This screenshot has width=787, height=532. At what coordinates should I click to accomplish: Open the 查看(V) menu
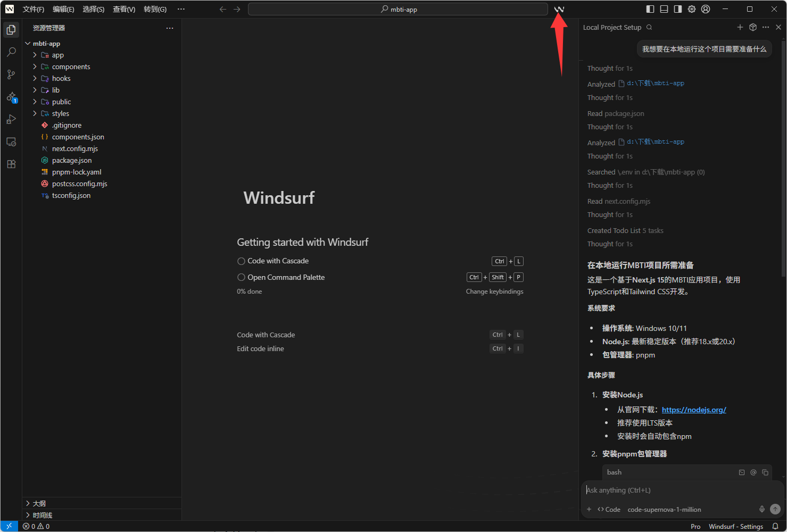[x=124, y=9]
